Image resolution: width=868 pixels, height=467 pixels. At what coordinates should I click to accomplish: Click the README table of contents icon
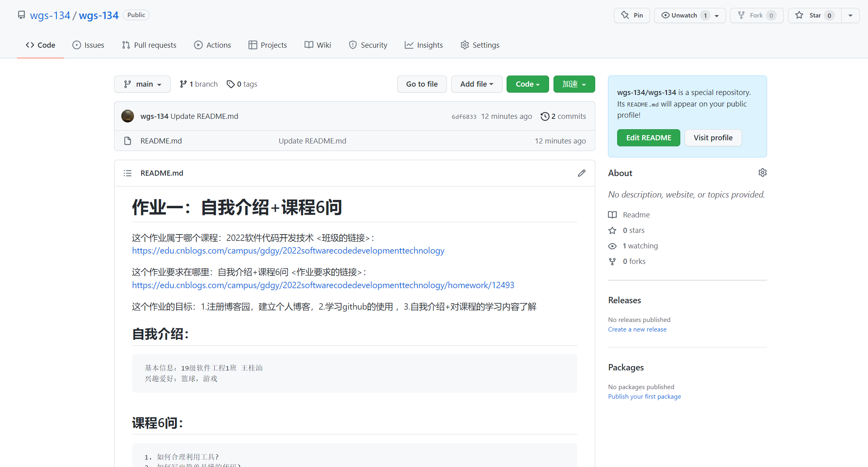point(127,173)
